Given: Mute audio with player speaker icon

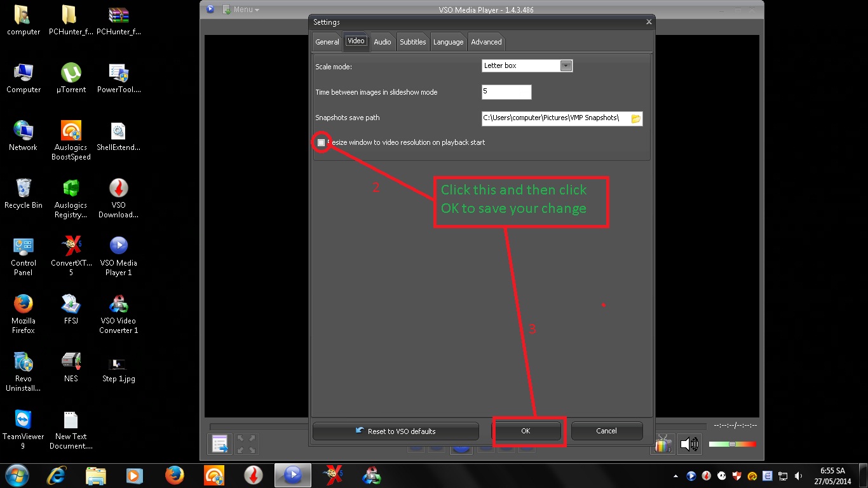Looking at the screenshot, I should click(689, 444).
